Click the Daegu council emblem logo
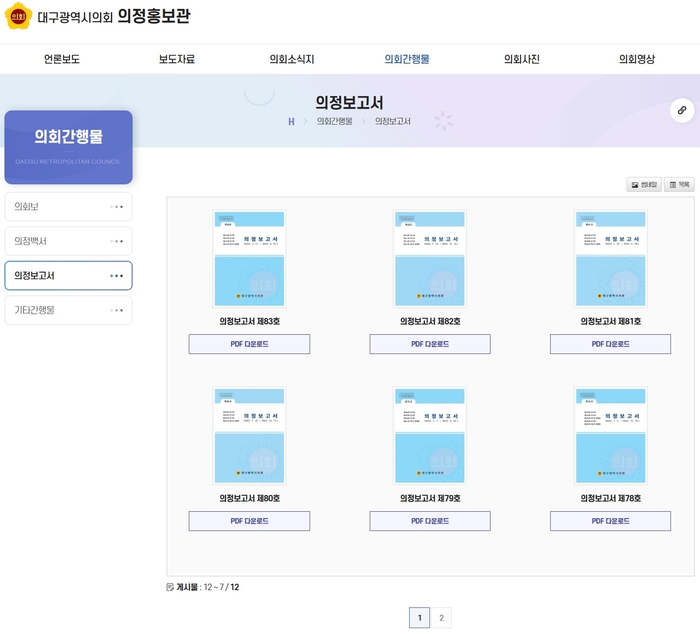Viewport: 700px width, 634px height. pyautogui.click(x=18, y=16)
